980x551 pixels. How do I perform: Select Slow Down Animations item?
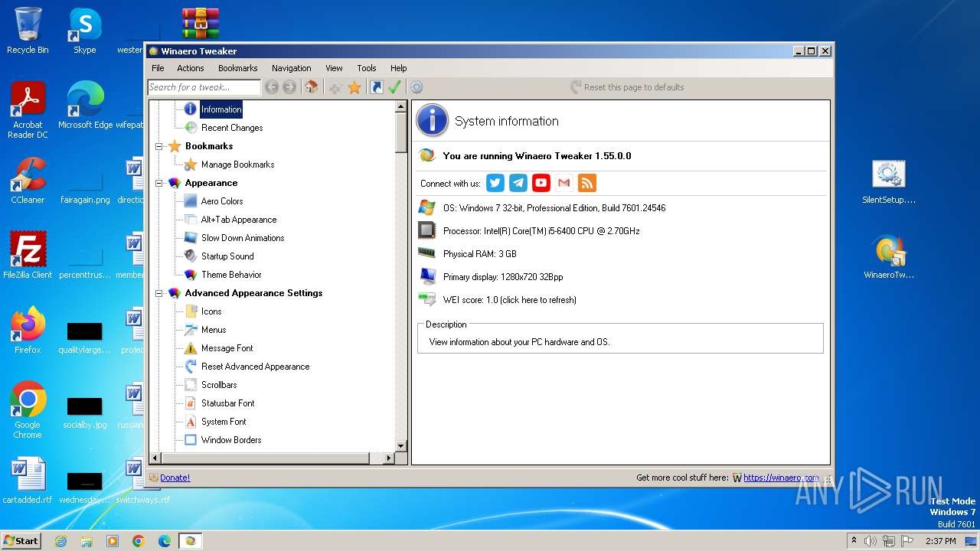[x=243, y=238]
